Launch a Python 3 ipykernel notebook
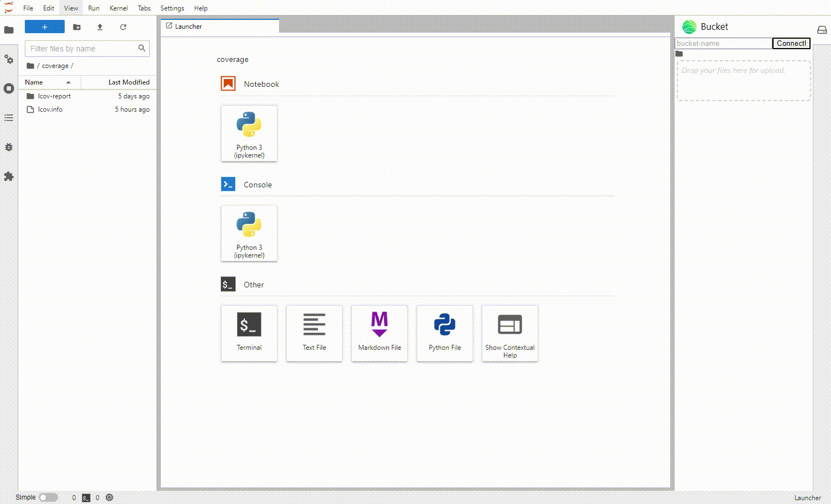The width and height of the screenshot is (831, 504). tap(249, 133)
